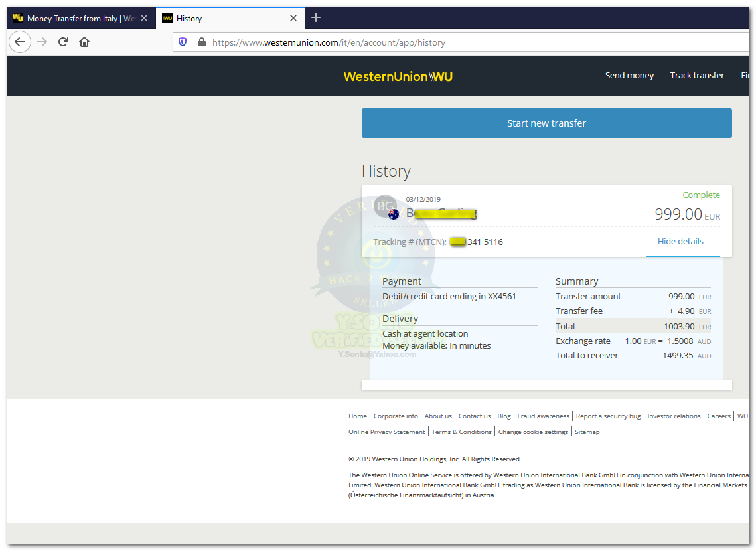Open the Fraud awareness footer link

coord(543,416)
